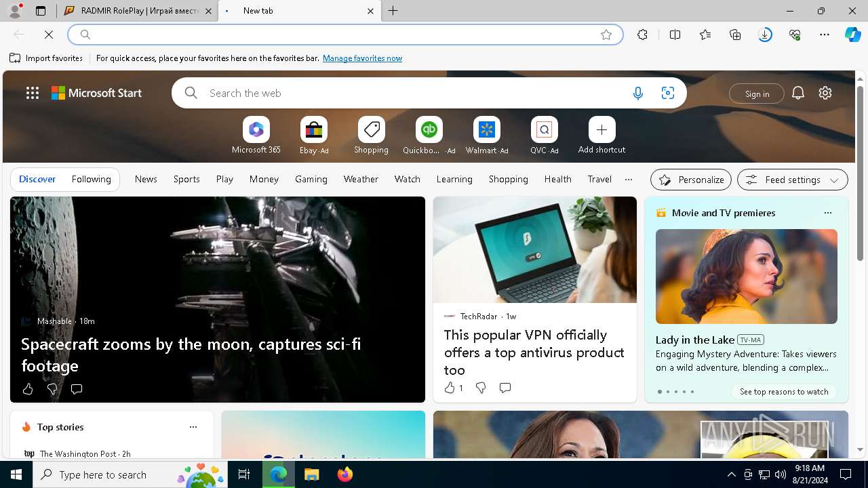Viewport: 868px width, 488px height.
Task: Open the browser profile icon
Action: point(15,11)
